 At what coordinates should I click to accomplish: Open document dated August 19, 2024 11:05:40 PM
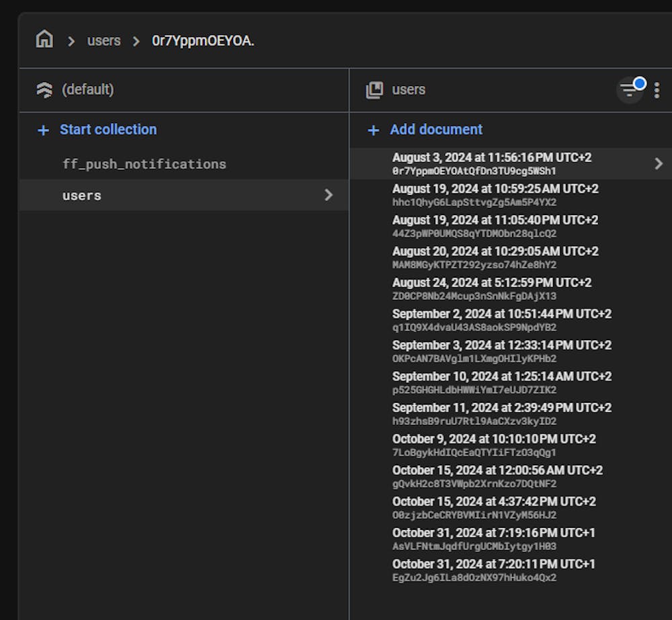(x=511, y=227)
